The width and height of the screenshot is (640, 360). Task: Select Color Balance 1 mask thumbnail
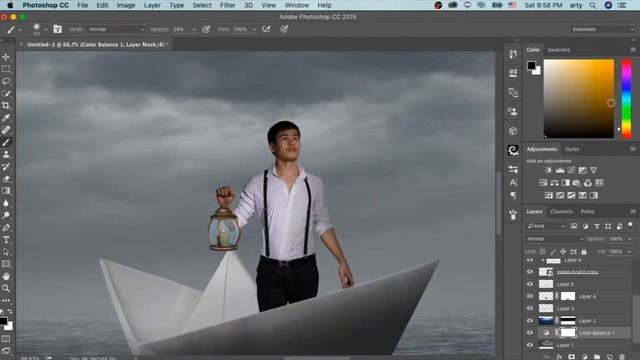click(568, 333)
